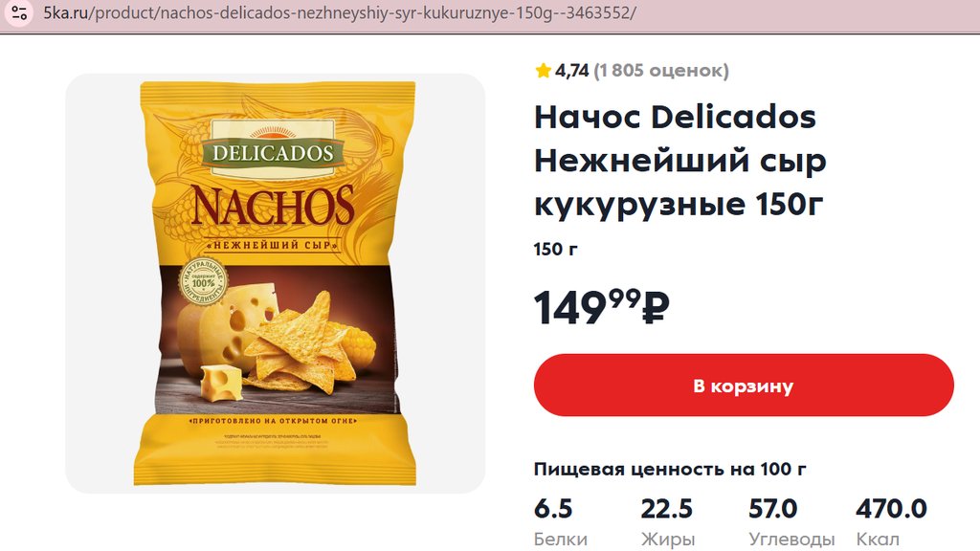
Task: Click the 4,74 rating value
Action: 572,71
